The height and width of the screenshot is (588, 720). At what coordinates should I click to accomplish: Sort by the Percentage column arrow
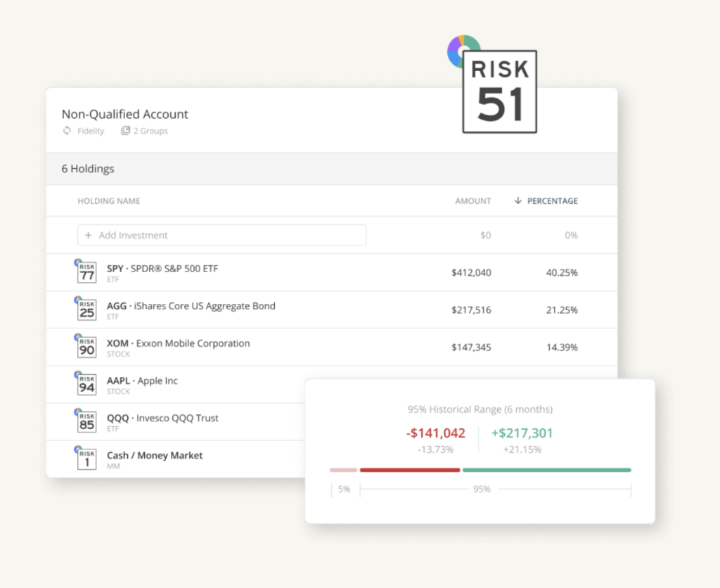(x=518, y=201)
